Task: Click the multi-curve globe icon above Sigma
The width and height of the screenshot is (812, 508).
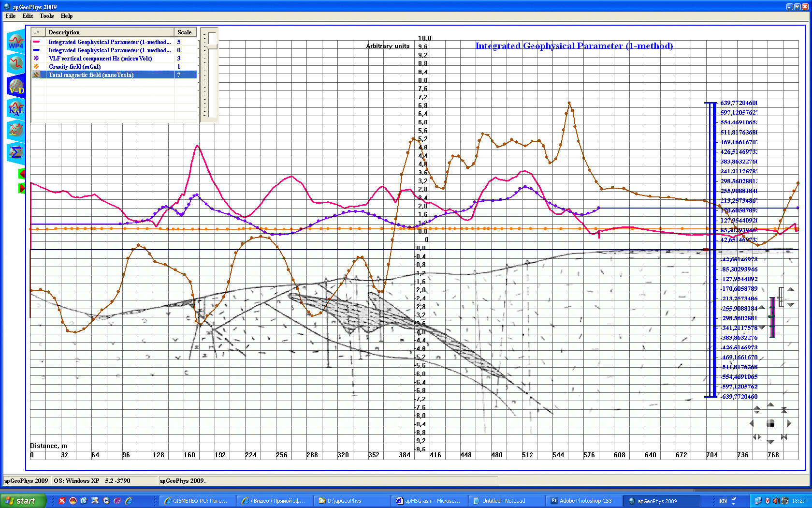Action: (x=16, y=130)
